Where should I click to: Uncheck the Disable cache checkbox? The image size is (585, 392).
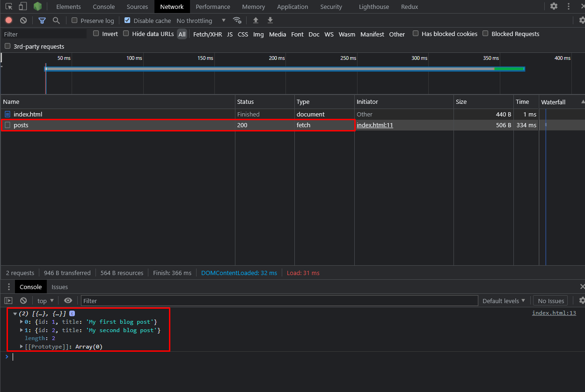(127, 21)
